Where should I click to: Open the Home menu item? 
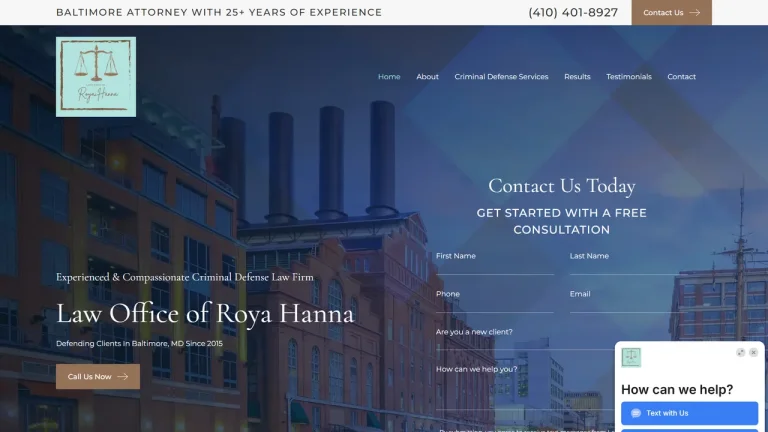coord(389,76)
